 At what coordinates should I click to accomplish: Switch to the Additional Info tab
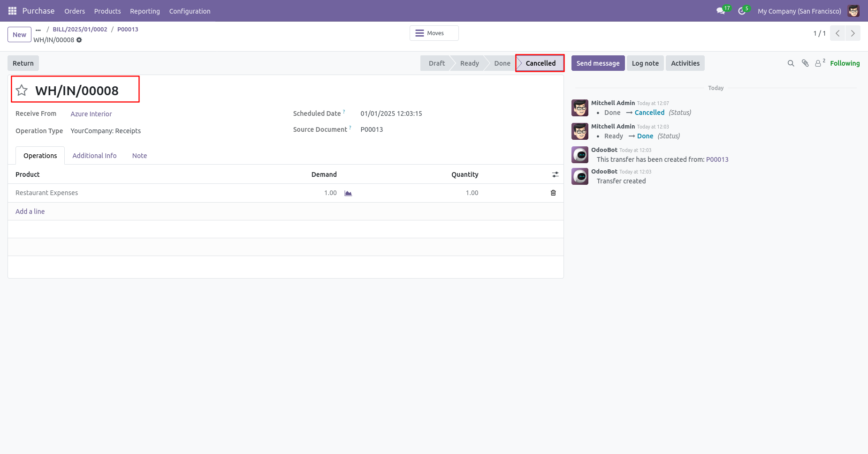coord(94,156)
